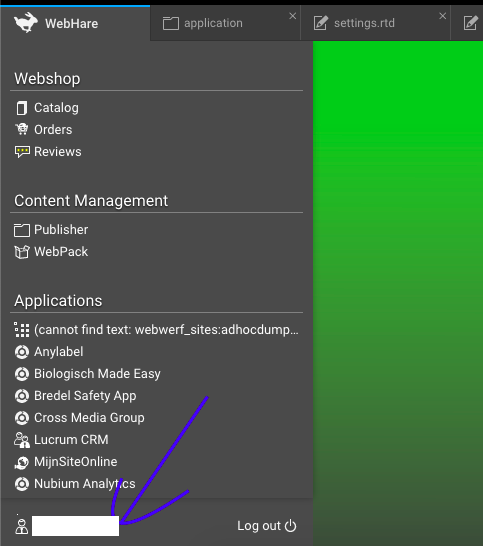
Task: Open the WebPack box icon
Action: point(22,252)
